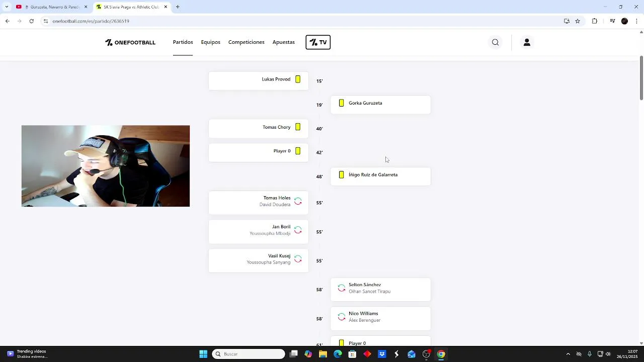Reload the current page
This screenshot has height=362, width=644.
(x=32, y=21)
